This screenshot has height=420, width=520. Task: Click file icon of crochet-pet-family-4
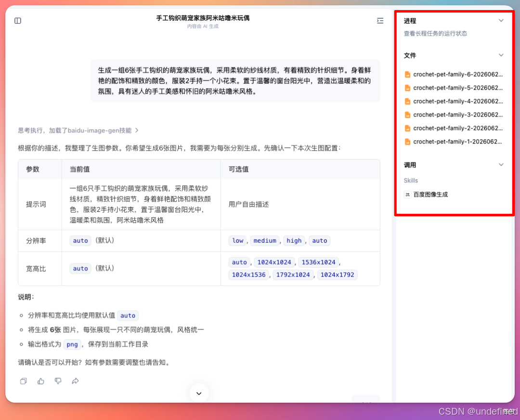(408, 102)
